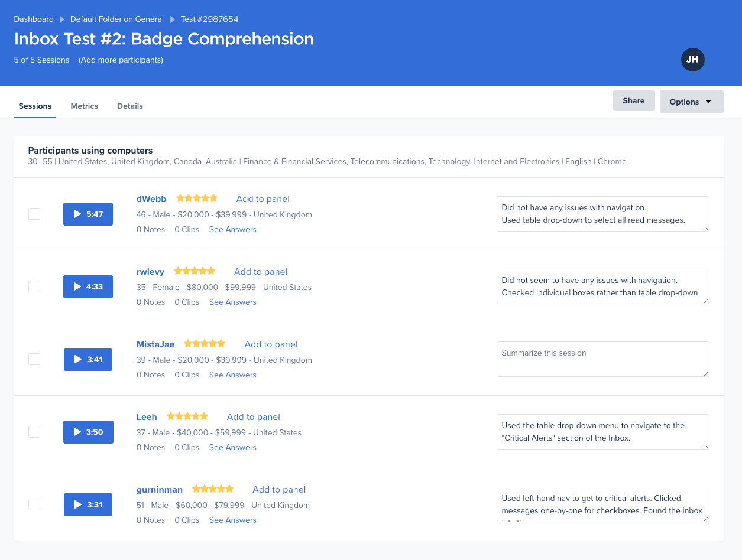Click Add to panel for Leeh

click(x=254, y=417)
